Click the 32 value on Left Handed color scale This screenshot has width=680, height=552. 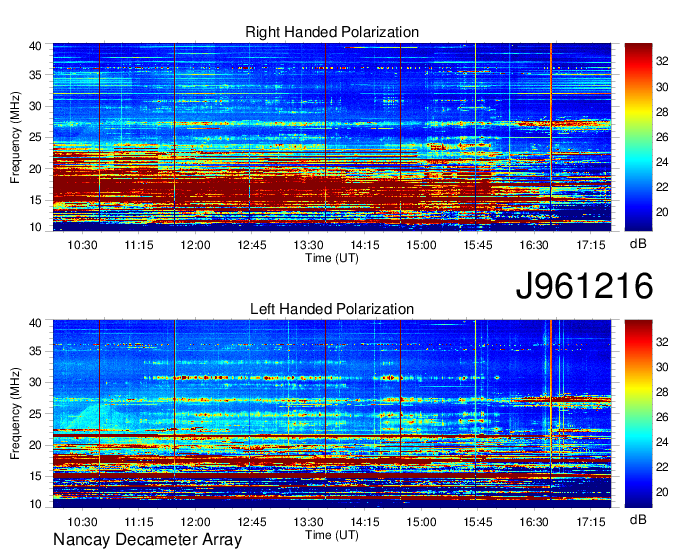tap(662, 342)
